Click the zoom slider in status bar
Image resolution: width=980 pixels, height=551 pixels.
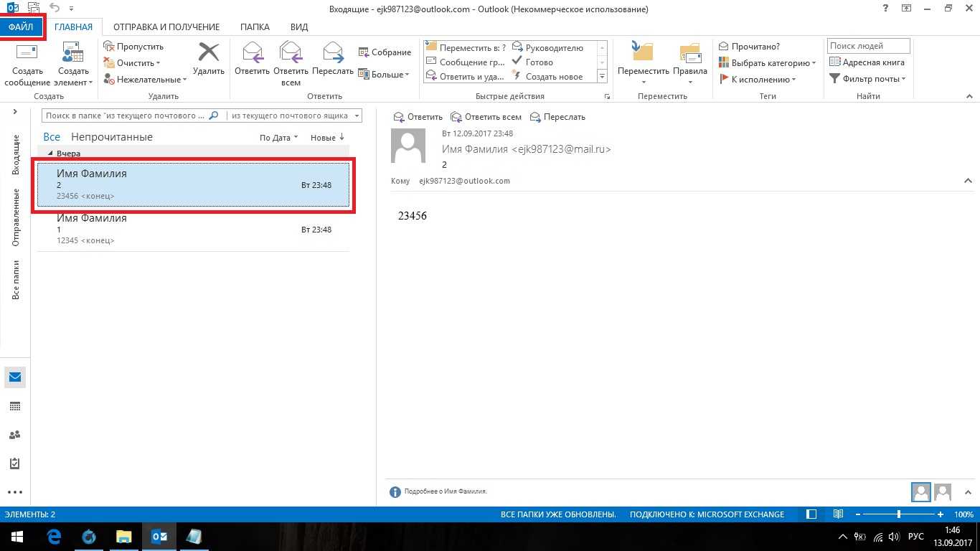click(x=899, y=514)
